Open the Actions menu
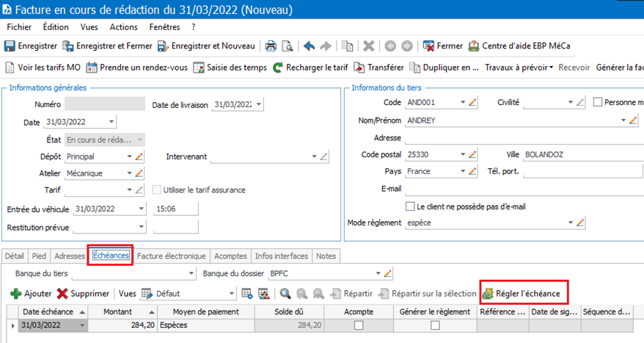Viewport: 644px width, 343px height. (122, 26)
